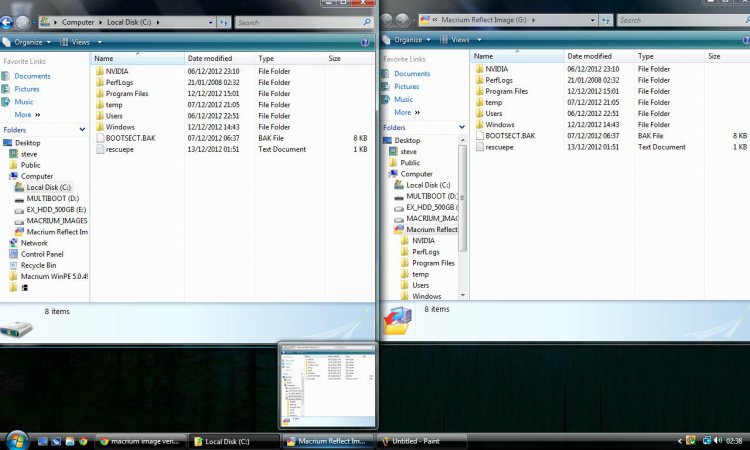Screen dimensions: 750x450
Task: Open Documents link in Macrium Reflect Image window
Action: [412, 74]
